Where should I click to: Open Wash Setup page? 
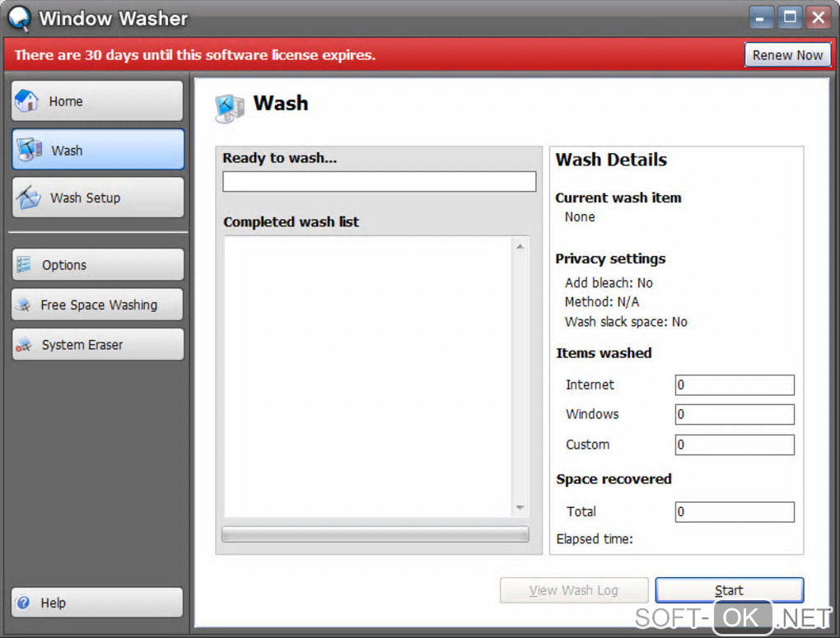coord(97,198)
